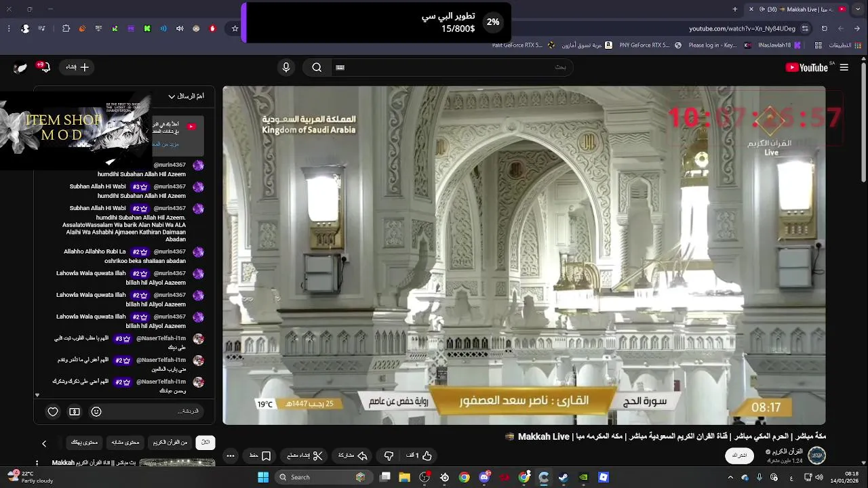Open a new browser tab
This screenshot has width=868, height=488.
point(735,9)
